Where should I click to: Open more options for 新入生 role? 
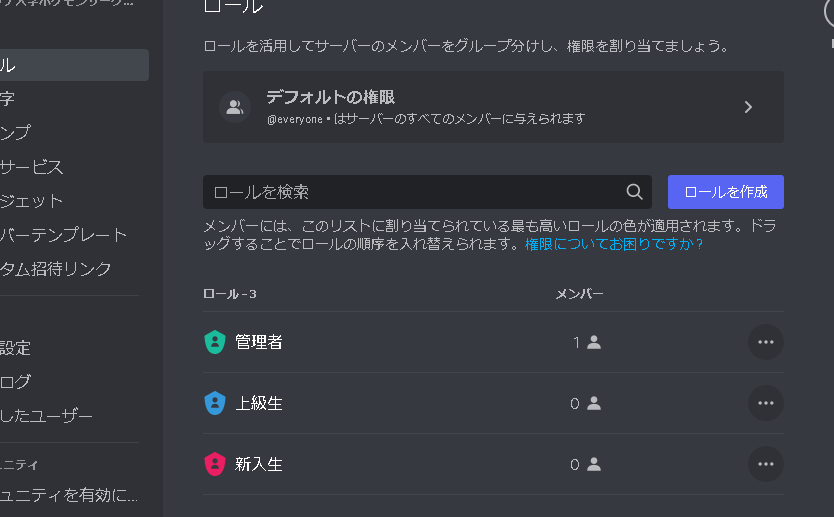(766, 464)
